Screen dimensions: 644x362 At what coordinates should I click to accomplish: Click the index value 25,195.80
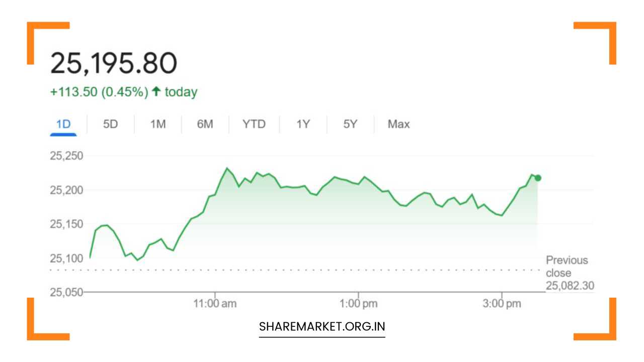point(114,61)
